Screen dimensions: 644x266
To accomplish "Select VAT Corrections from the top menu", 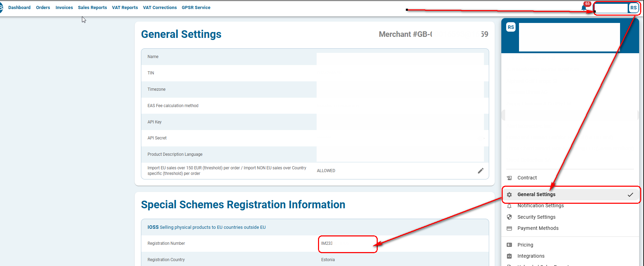I will click(x=160, y=8).
